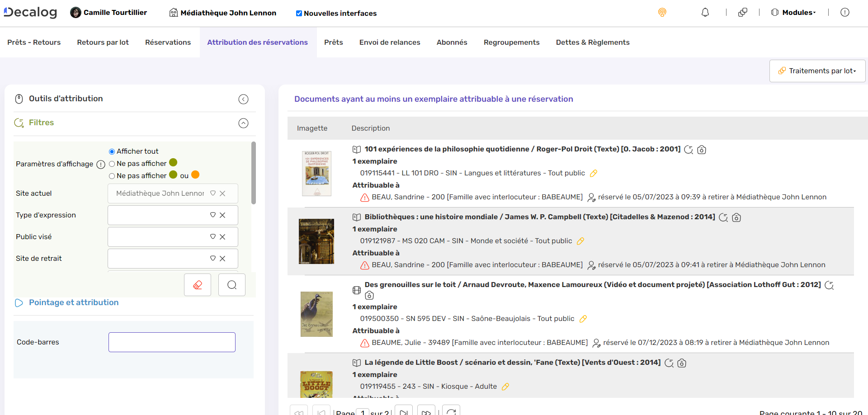Click the camera icon beside 'Bibliothèques : une histoire mondiale'
Image resolution: width=868 pixels, height=415 pixels.
click(736, 217)
